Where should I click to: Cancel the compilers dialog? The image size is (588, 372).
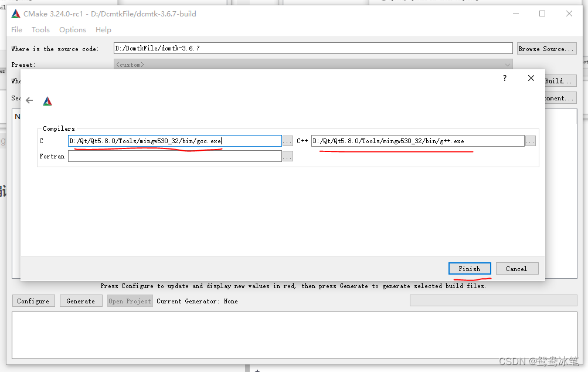click(516, 268)
